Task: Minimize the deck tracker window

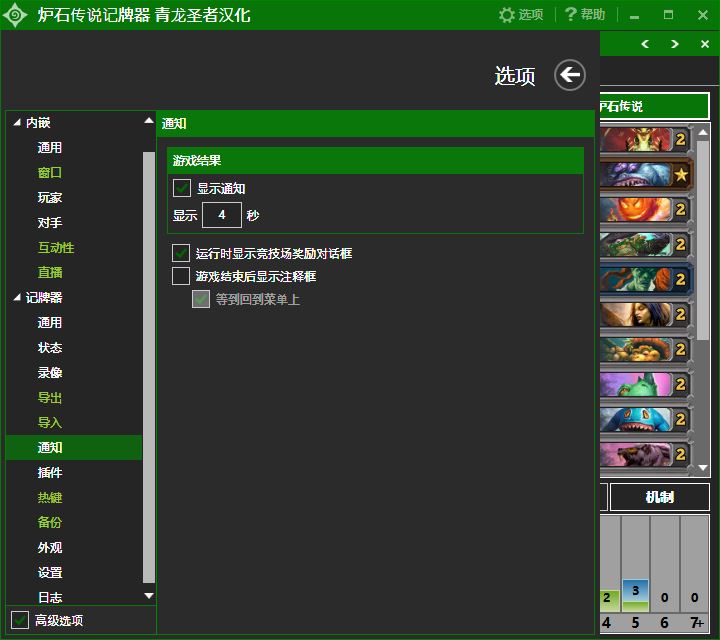Action: [x=635, y=16]
